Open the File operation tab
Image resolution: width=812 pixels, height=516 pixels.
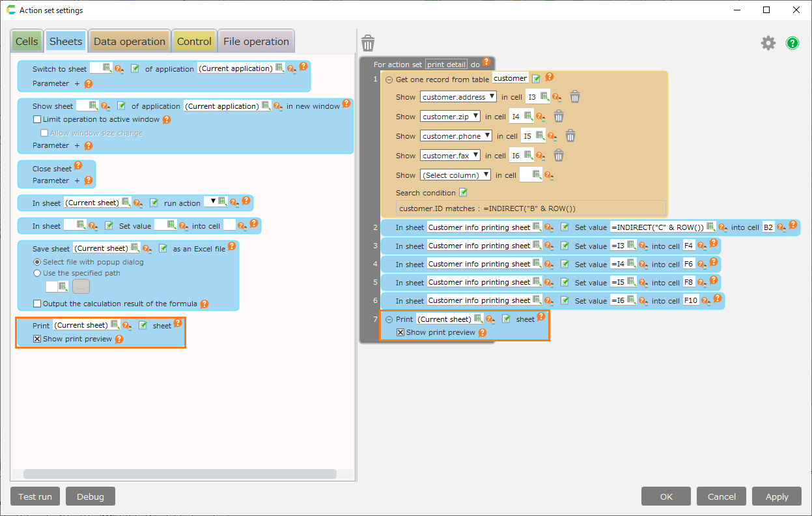pyautogui.click(x=256, y=42)
